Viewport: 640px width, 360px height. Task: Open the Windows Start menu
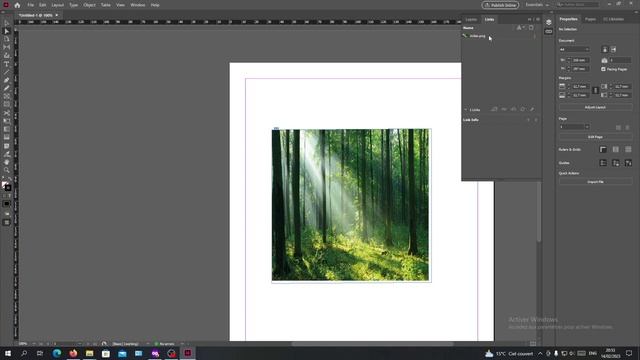click(8, 353)
